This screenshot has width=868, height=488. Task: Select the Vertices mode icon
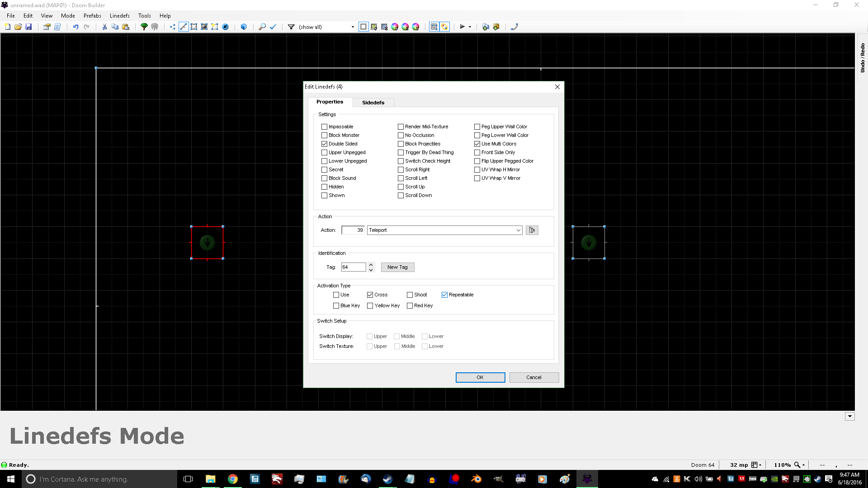tap(173, 27)
